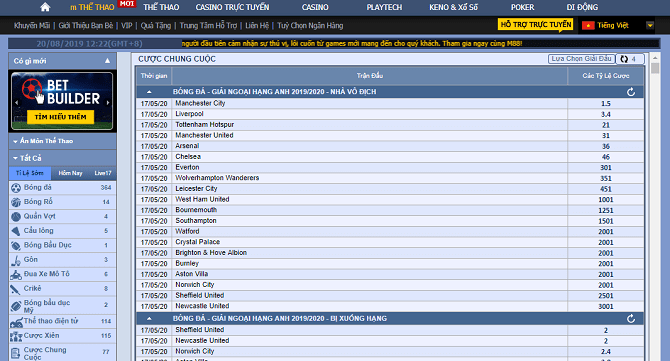Open HỖ TRỢ TRỰC TUYẾN live support
The image size is (670, 361).
click(x=536, y=24)
